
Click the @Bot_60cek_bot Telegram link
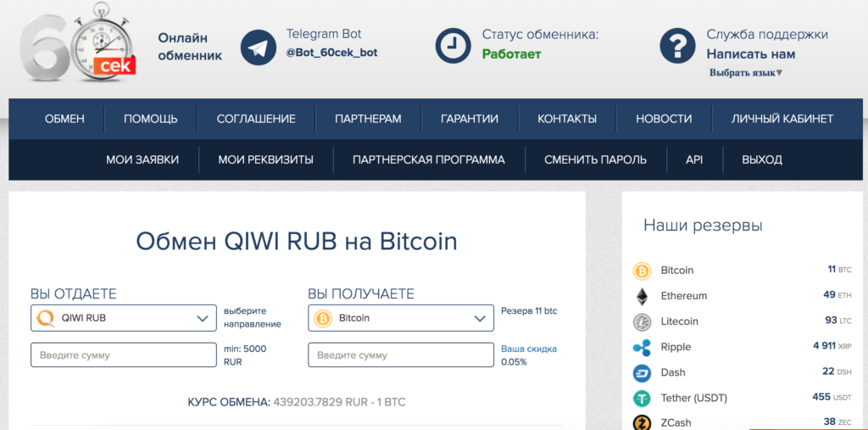[x=331, y=53]
